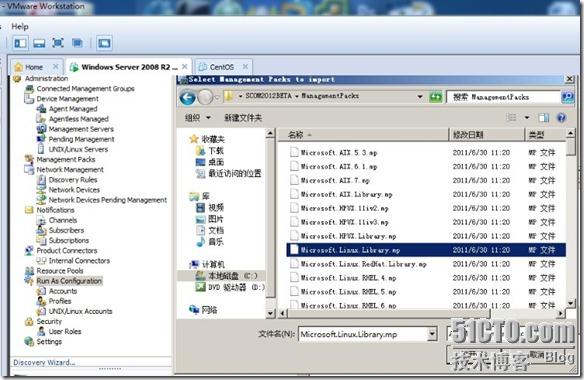Select Device Management tree node

point(67,99)
